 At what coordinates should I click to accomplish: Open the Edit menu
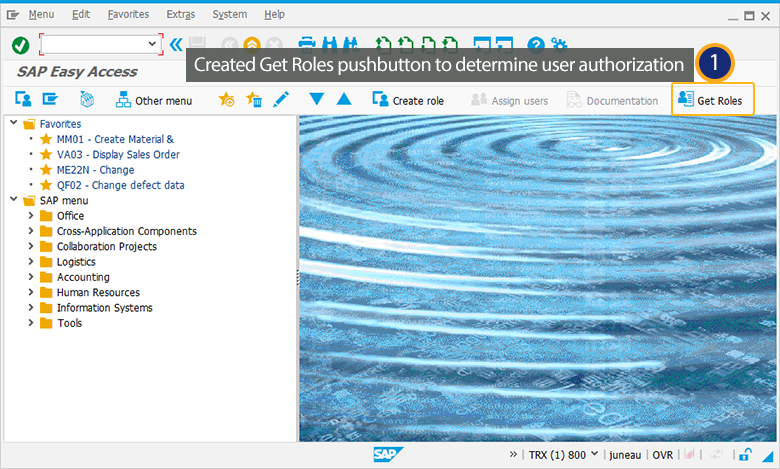[81, 14]
